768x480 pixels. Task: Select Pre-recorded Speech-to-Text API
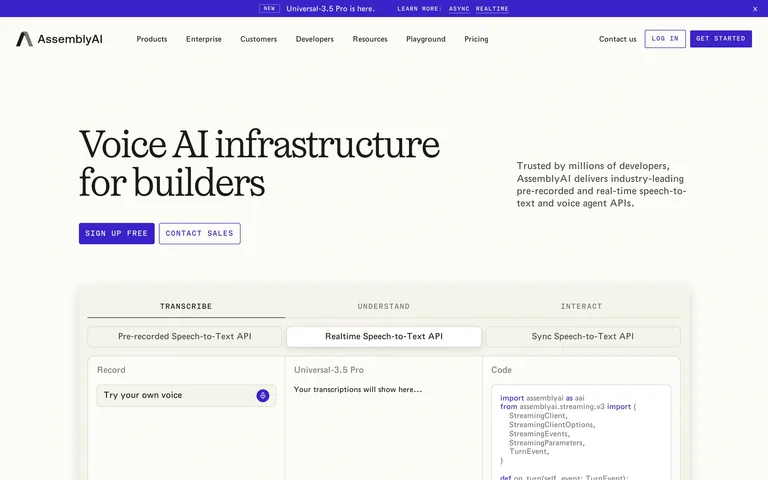(x=185, y=336)
